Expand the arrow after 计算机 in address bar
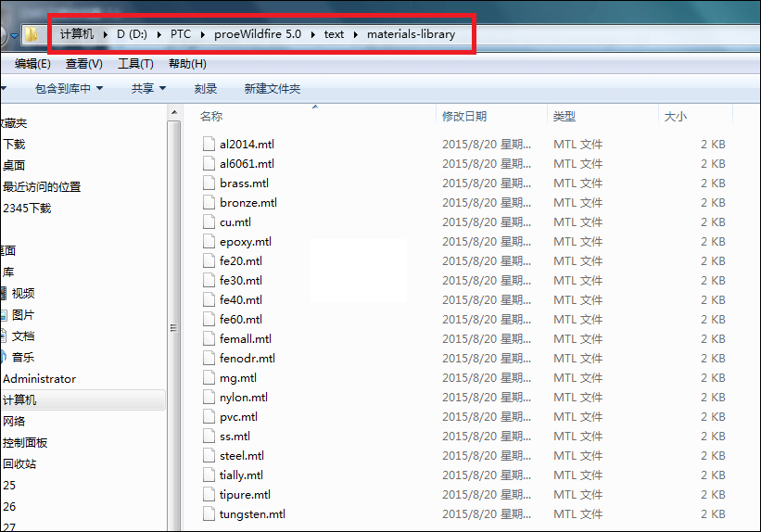This screenshot has width=761, height=532. pos(105,34)
